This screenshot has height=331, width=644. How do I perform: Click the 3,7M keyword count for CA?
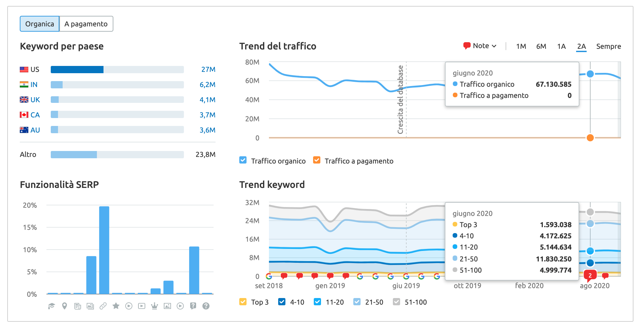207,115
